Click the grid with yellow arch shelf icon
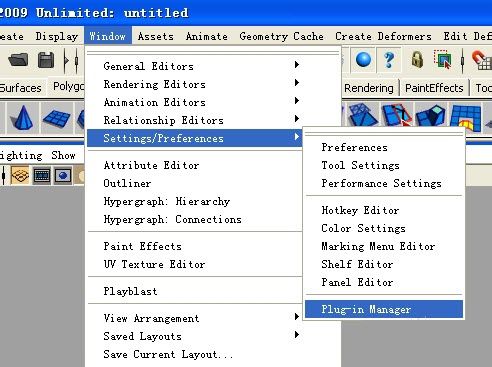The image size is (492, 367). click(x=466, y=118)
